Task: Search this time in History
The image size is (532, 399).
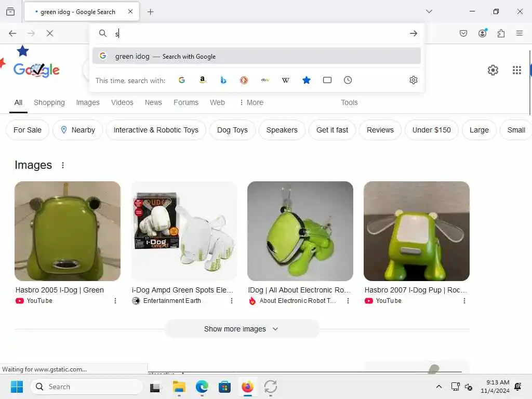Action: point(348,80)
